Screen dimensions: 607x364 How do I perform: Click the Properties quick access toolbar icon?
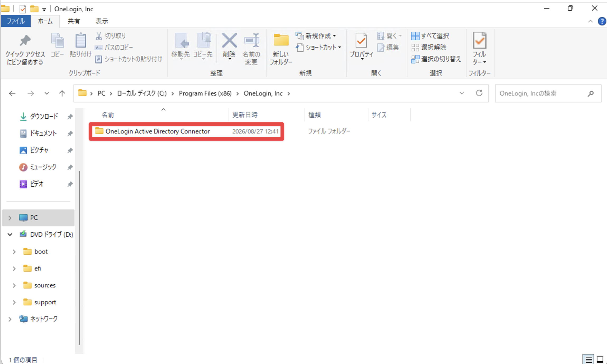coord(23,9)
